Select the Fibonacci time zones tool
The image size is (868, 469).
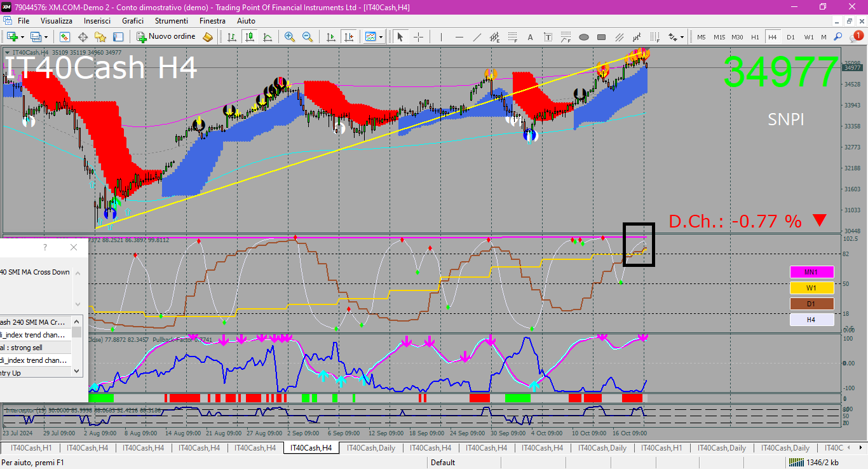click(655, 37)
